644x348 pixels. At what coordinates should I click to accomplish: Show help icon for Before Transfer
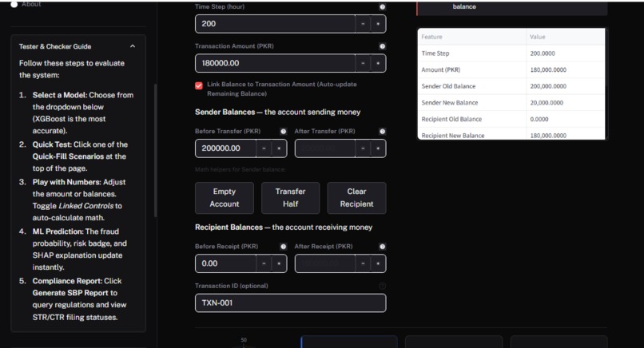283,132
